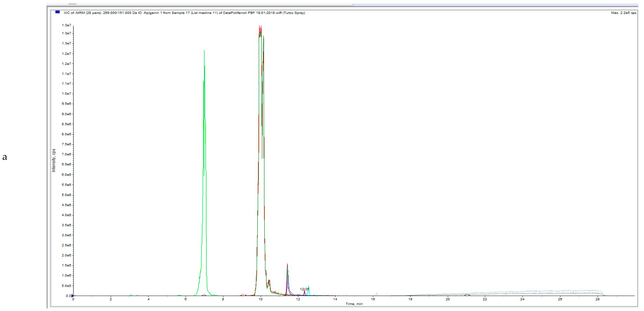Click the blue XIC trace color swatch
Screen dimensions: 644x311
tap(57, 12)
